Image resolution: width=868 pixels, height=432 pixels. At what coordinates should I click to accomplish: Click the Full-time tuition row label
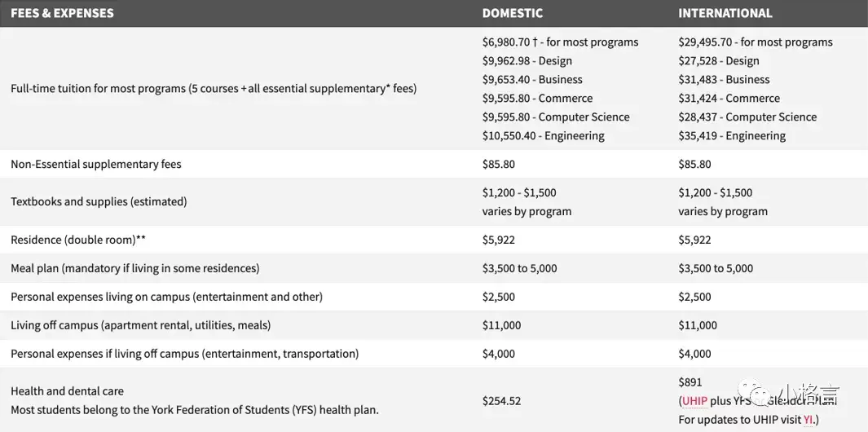tap(214, 88)
